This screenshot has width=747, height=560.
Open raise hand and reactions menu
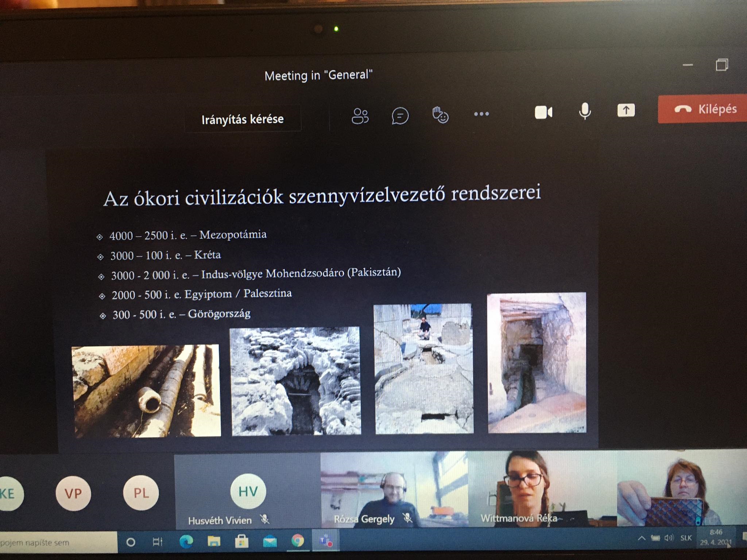440,115
